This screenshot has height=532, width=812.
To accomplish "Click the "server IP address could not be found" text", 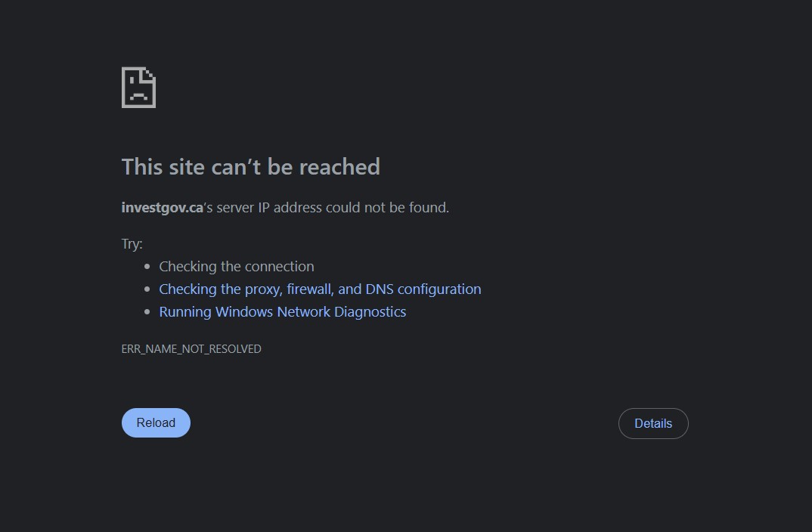I will pos(333,208).
